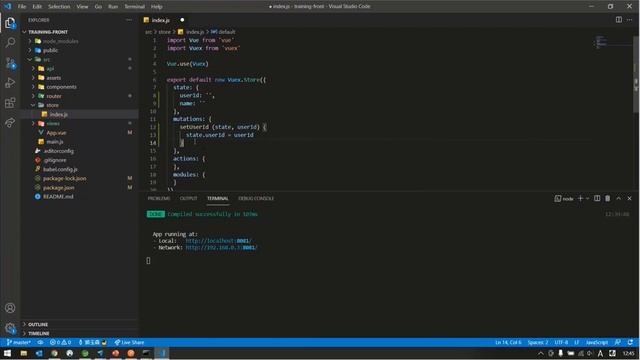Expand the api folder
The width and height of the screenshot is (640, 360).
33,69
